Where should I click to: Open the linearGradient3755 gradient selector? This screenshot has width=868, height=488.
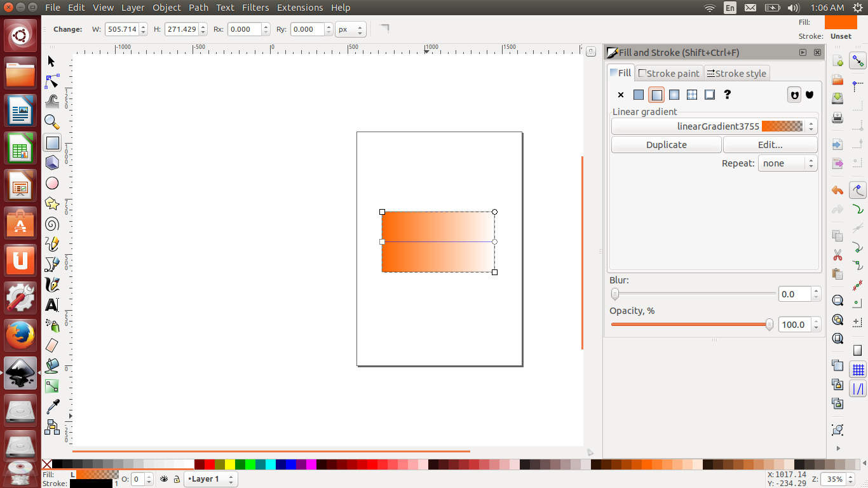tap(714, 126)
